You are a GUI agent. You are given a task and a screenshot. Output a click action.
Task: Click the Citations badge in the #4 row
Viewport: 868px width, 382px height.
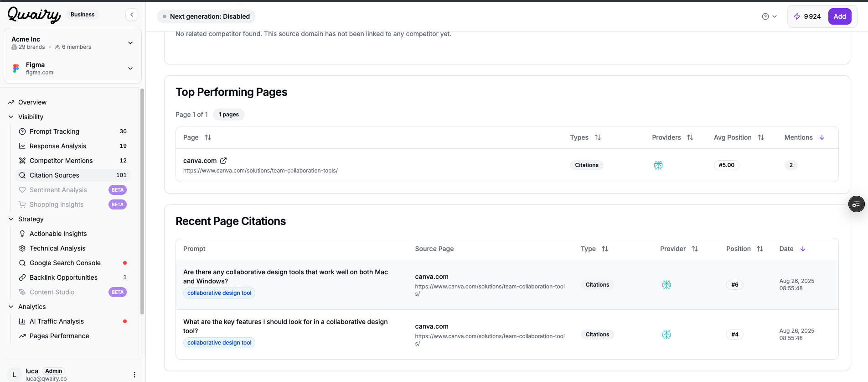coord(597,335)
